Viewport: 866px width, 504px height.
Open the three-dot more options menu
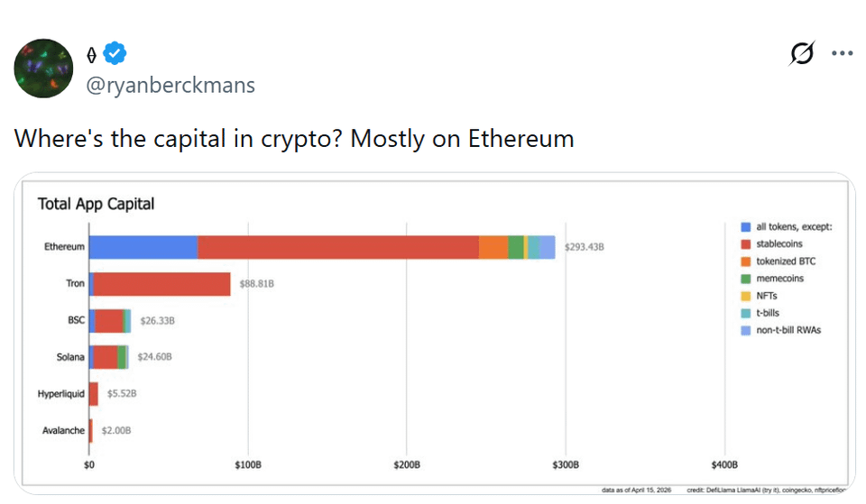click(x=842, y=54)
